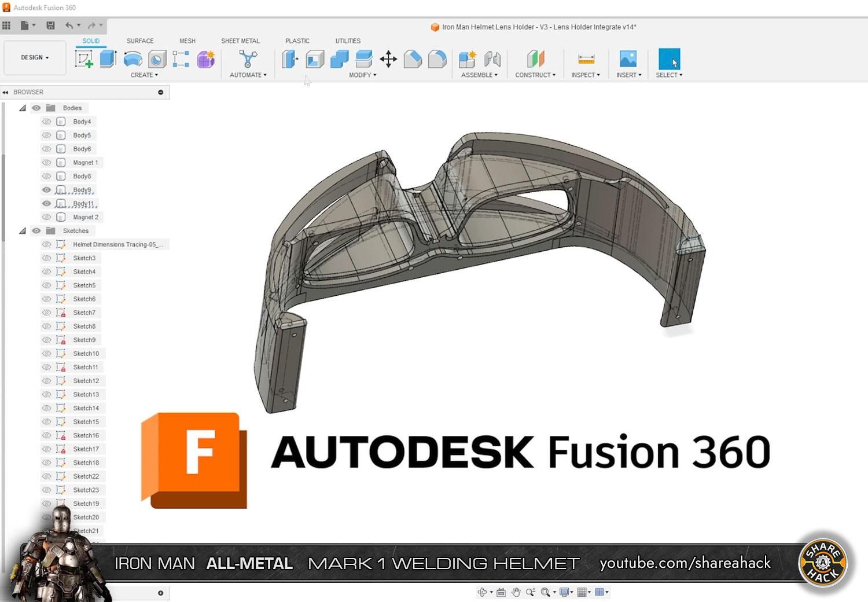Switch to the SURFACE tab
The width and height of the screenshot is (868, 602).
click(x=140, y=41)
